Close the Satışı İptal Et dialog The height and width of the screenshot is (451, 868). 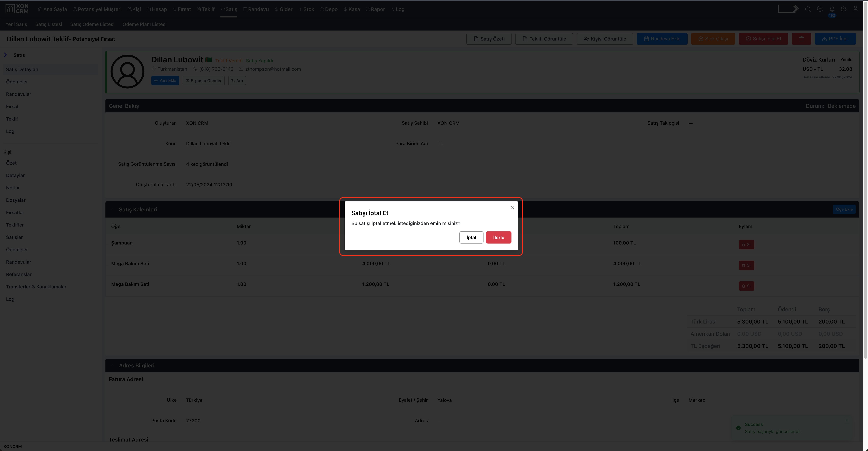pos(512,207)
